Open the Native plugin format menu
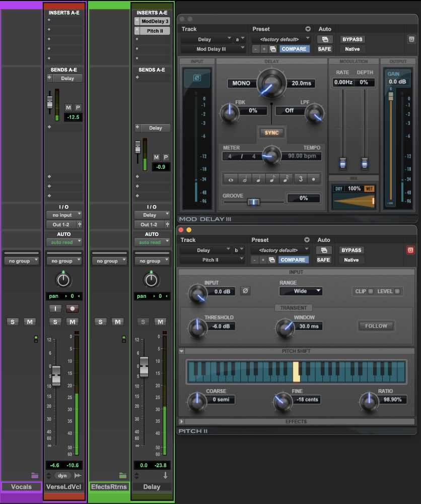 pyautogui.click(x=352, y=49)
